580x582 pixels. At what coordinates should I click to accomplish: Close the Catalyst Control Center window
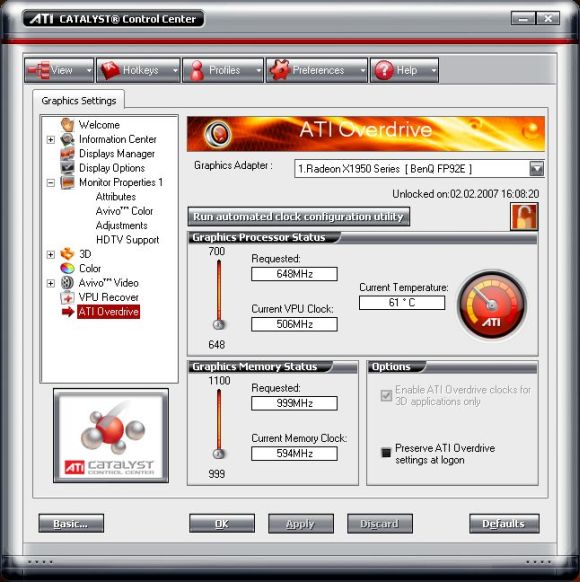coord(547,18)
